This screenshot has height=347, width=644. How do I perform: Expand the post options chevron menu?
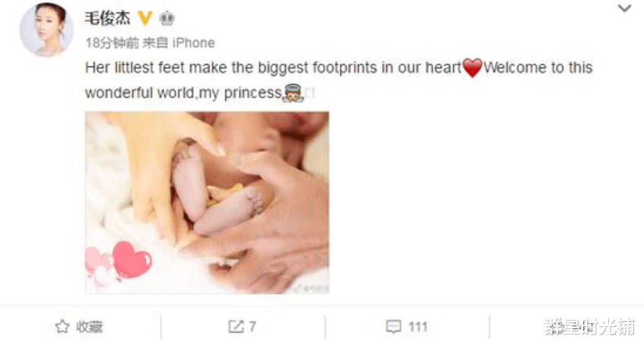[625, 8]
